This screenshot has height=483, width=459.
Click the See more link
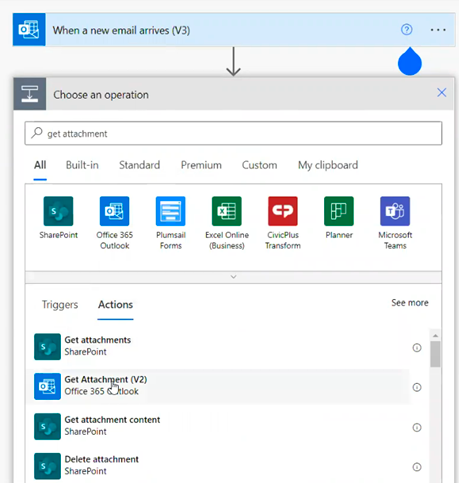point(410,303)
